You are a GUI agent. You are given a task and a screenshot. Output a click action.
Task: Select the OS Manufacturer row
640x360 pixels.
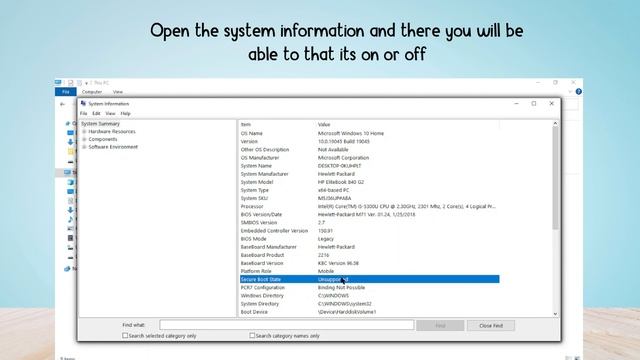pos(369,158)
